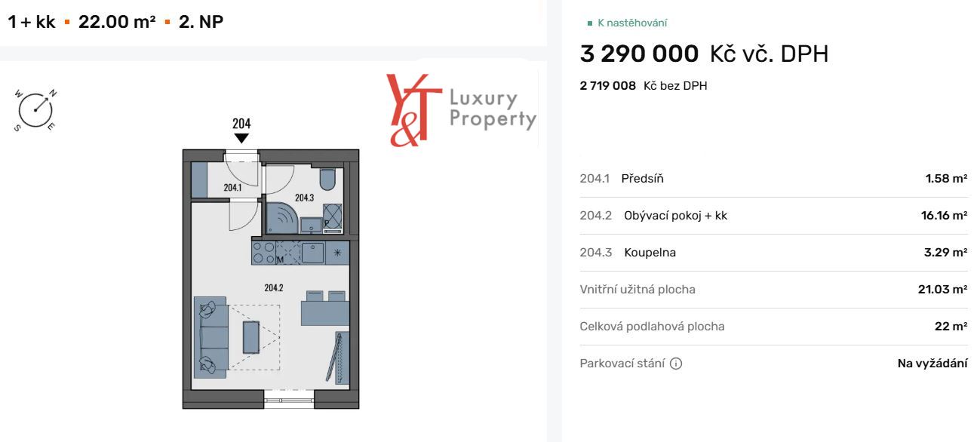Click the K nastěhování status label
The image size is (980, 442).
coord(632,23)
